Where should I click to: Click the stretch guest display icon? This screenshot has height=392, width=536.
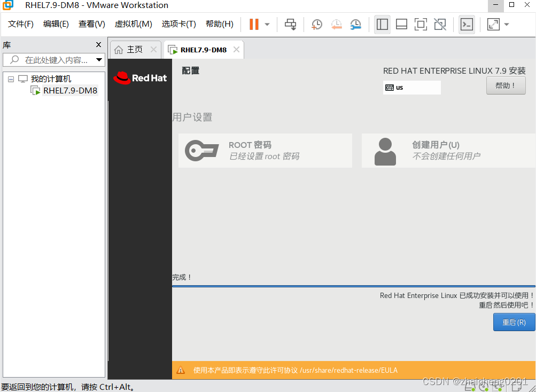point(493,24)
